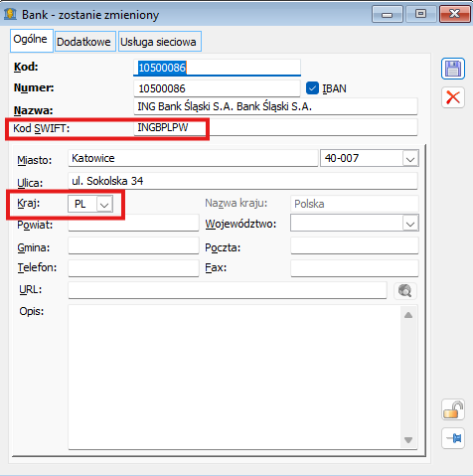The height and width of the screenshot is (476, 473).
Task: Open the URL with the globe search icon
Action: coord(404,291)
